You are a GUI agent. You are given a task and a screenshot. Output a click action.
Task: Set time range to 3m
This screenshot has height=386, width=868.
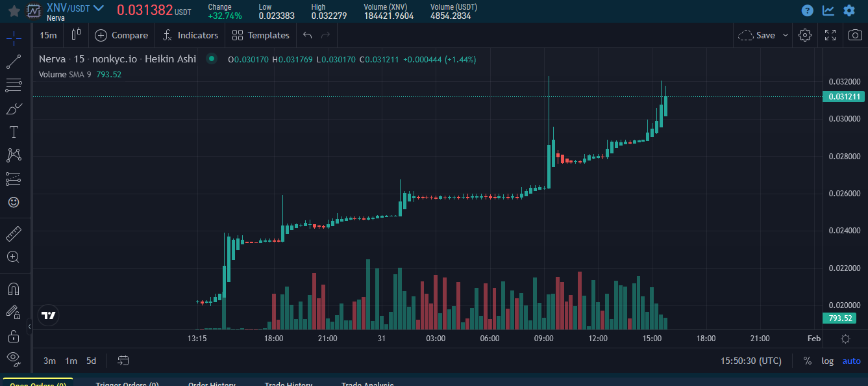click(49, 361)
